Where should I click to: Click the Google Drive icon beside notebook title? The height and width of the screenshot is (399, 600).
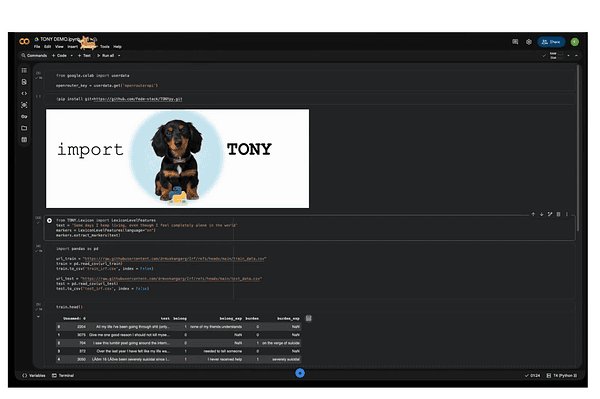tap(36, 39)
